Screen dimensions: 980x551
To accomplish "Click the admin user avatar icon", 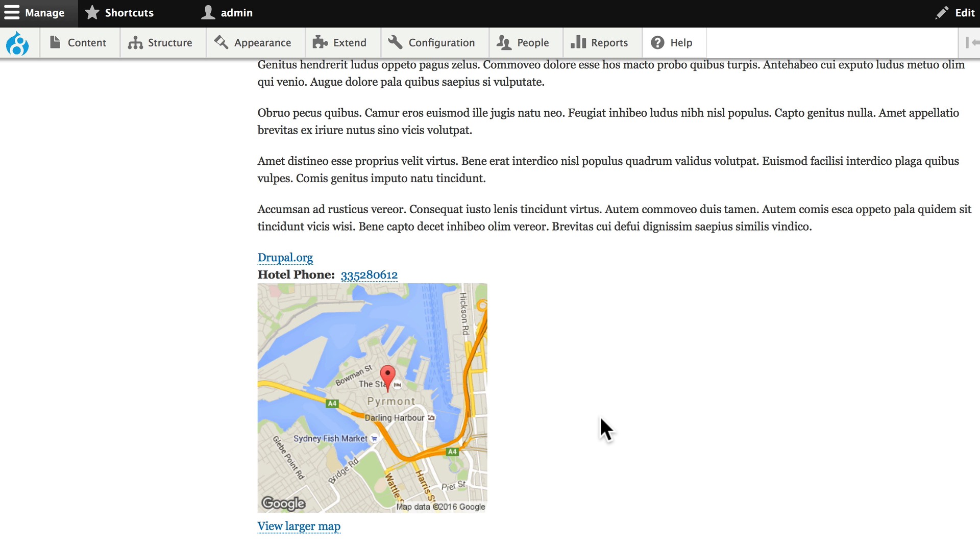I will coord(208,12).
